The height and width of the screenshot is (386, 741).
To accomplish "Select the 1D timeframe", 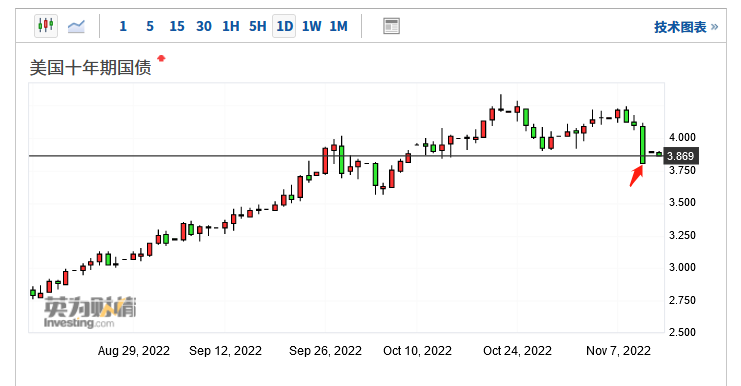I will coord(284,26).
